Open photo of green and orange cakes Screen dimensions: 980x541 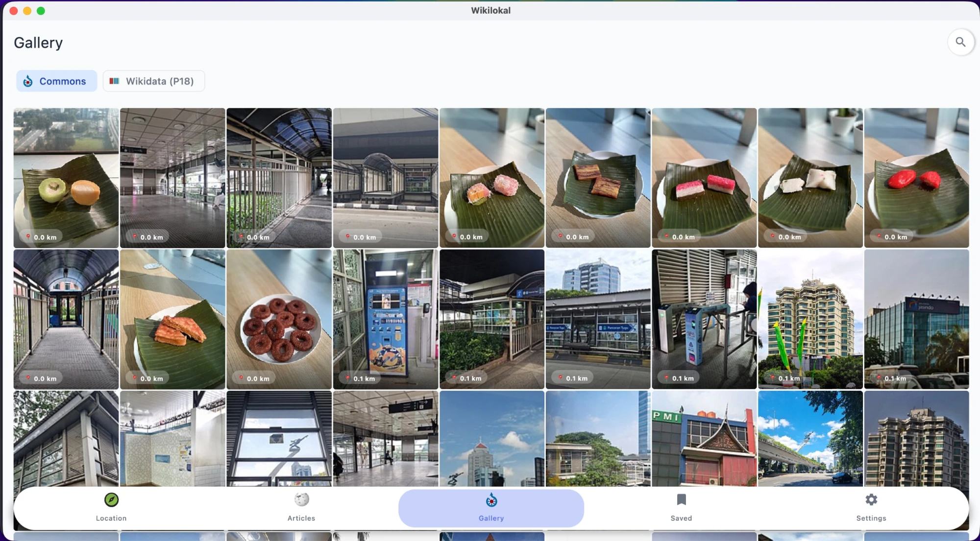(66, 178)
